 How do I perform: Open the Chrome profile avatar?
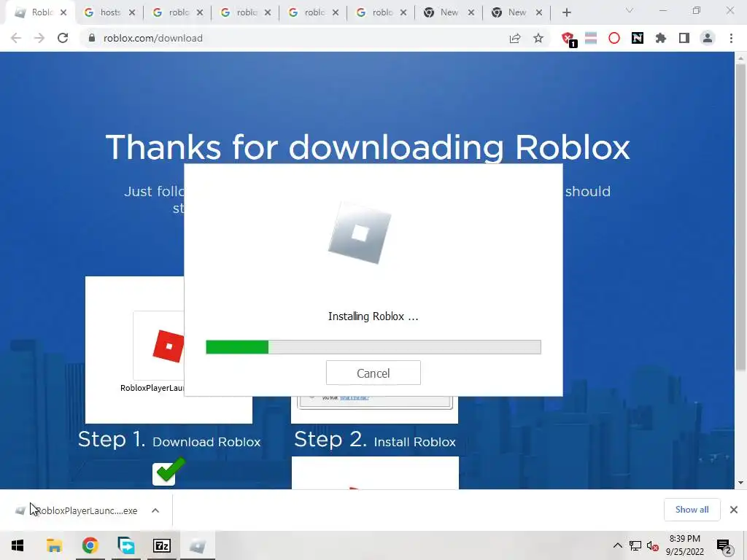[x=708, y=38]
